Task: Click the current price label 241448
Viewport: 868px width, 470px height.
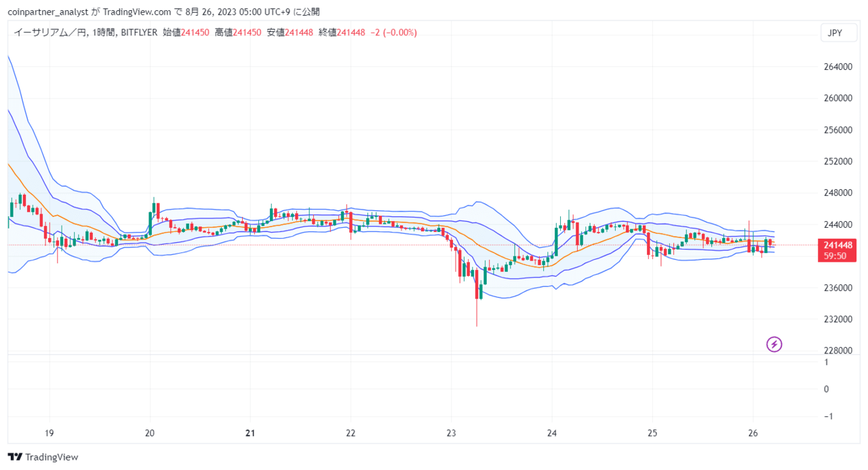Action: (x=838, y=244)
